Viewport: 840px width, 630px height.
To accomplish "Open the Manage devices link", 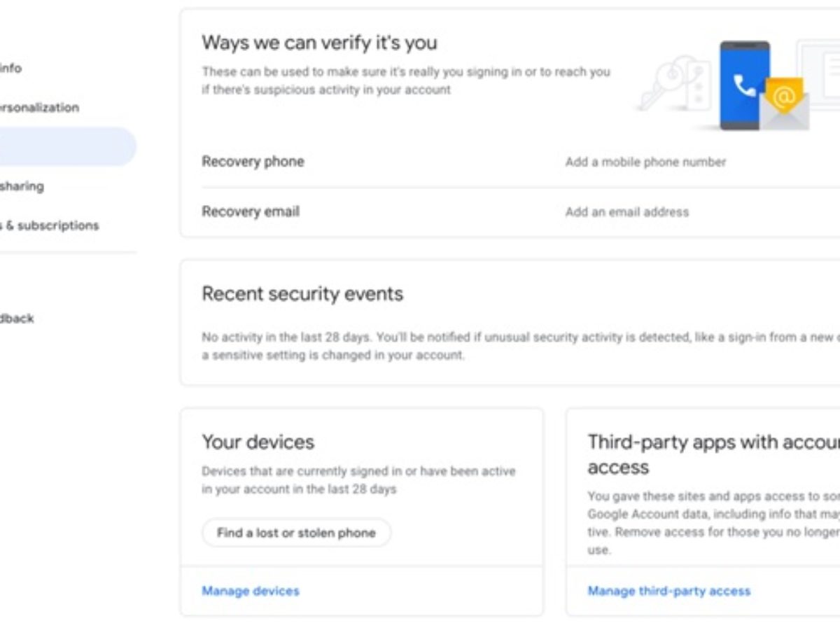I will pyautogui.click(x=250, y=591).
